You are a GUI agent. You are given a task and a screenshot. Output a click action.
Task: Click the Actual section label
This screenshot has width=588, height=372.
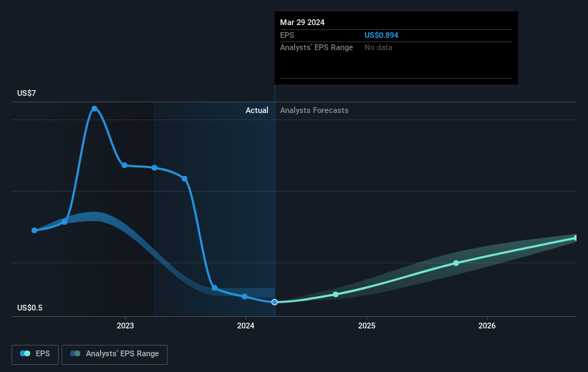pyautogui.click(x=257, y=110)
